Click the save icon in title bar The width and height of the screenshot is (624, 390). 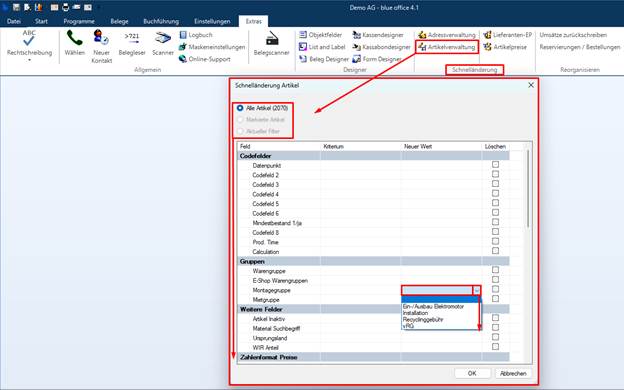[16, 7]
